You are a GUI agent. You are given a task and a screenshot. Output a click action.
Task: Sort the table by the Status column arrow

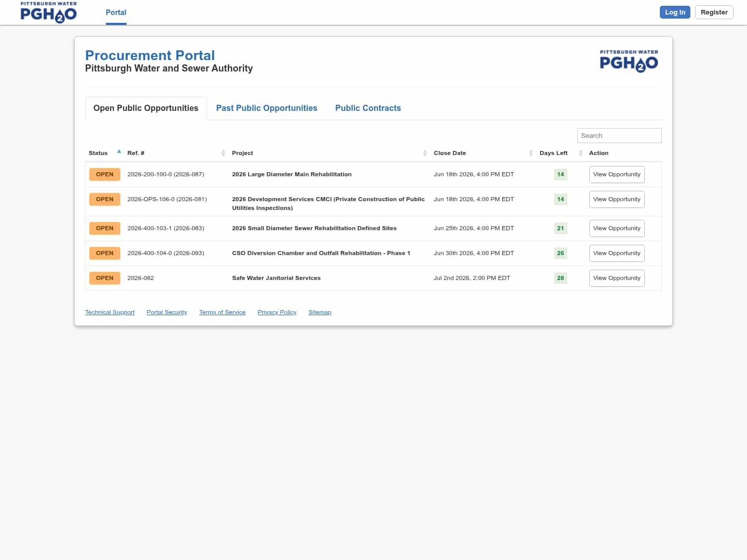(x=119, y=152)
